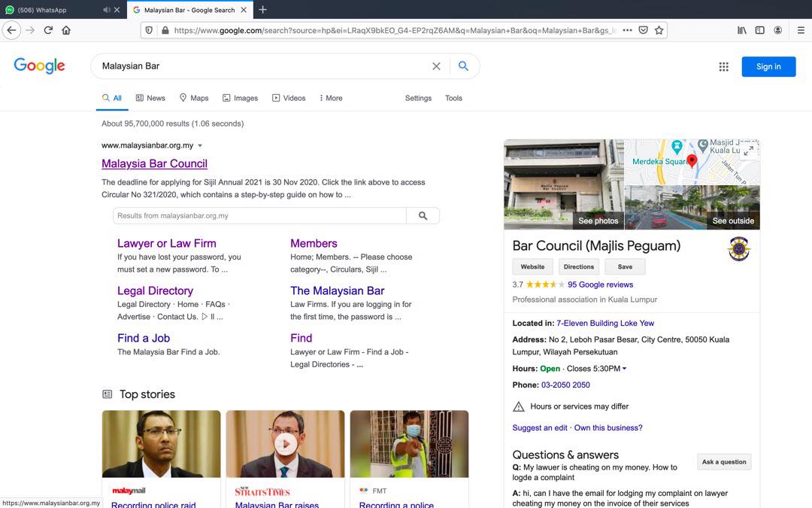Click the Google search magnifier button
812x508 pixels.
click(x=463, y=66)
